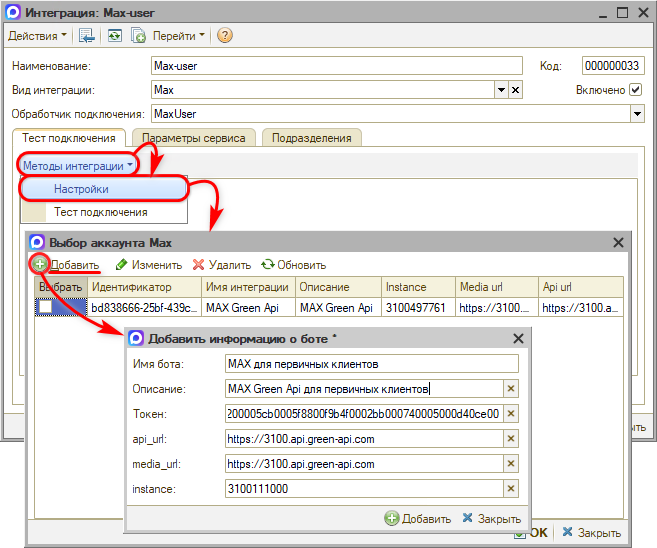This screenshot has width=657, height=548.
Task: Switch to the Подразделения tab
Action: pyautogui.click(x=311, y=138)
